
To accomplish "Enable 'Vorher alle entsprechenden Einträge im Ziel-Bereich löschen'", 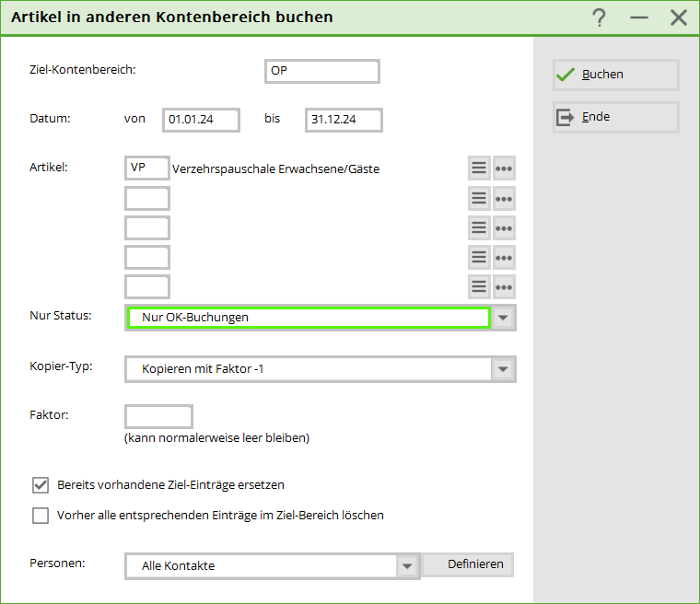I will 41,516.
